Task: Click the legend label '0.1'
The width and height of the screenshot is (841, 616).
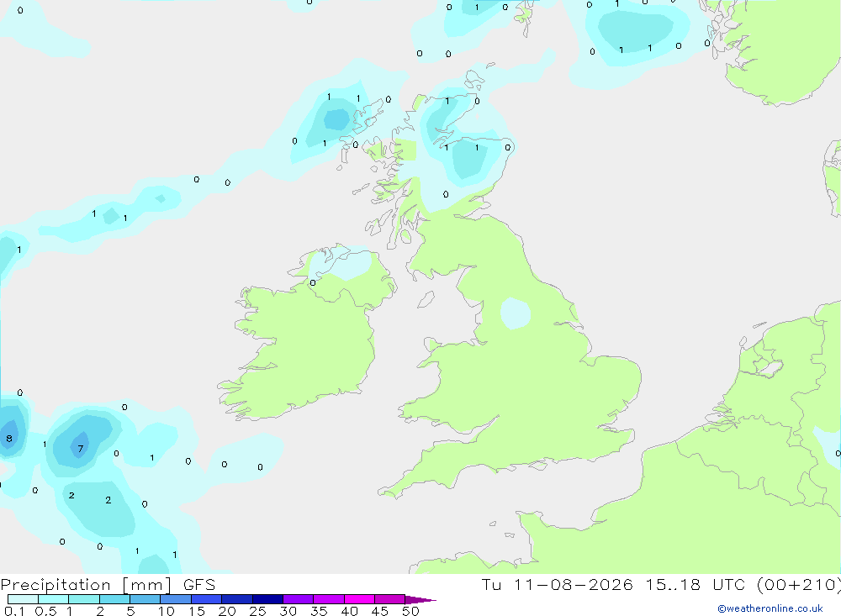Action: coord(14,611)
